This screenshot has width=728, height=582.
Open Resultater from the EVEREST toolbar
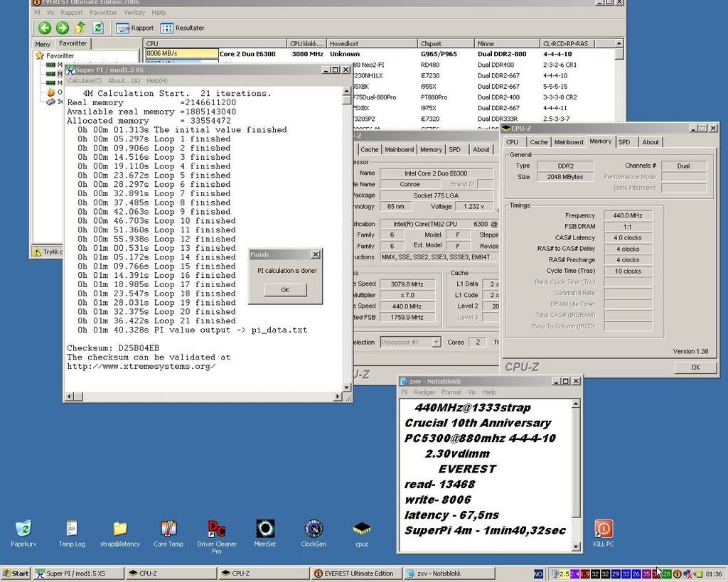pos(183,28)
